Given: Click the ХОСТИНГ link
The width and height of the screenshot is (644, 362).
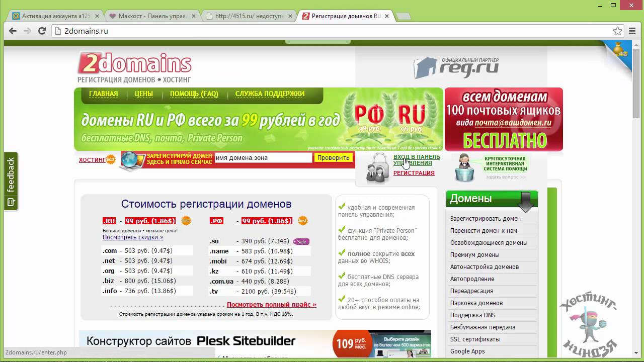Looking at the screenshot, I should pos(93,160).
